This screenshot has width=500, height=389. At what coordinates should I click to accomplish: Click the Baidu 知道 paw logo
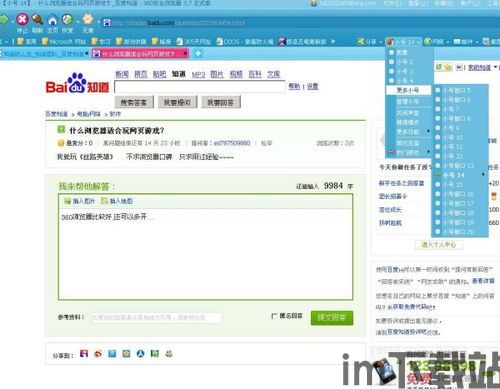[77, 83]
